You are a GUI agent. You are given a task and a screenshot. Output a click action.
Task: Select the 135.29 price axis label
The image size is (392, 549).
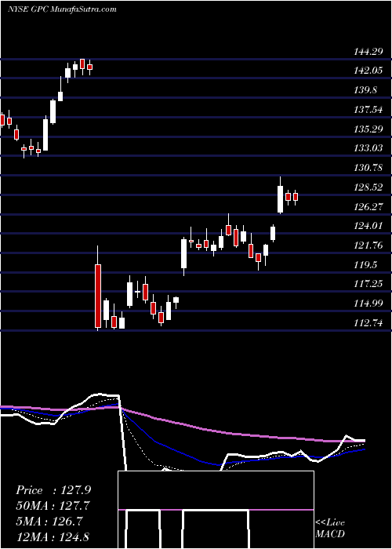pos(368,129)
